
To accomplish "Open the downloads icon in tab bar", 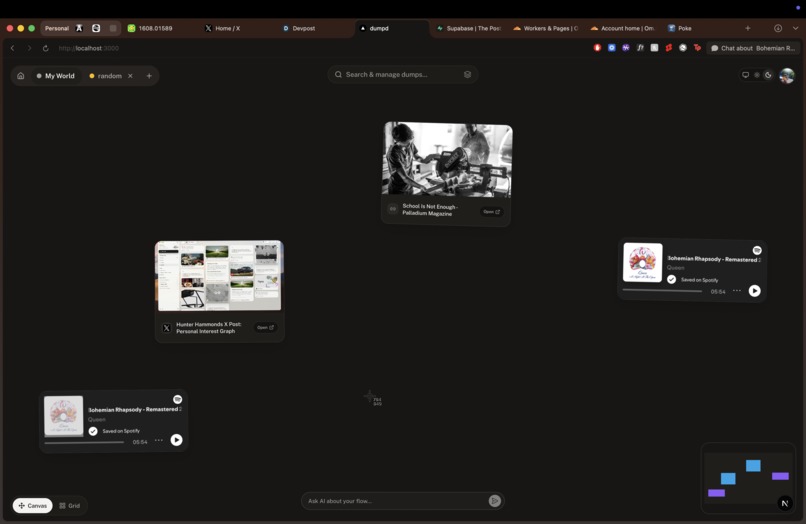I will [x=778, y=28].
